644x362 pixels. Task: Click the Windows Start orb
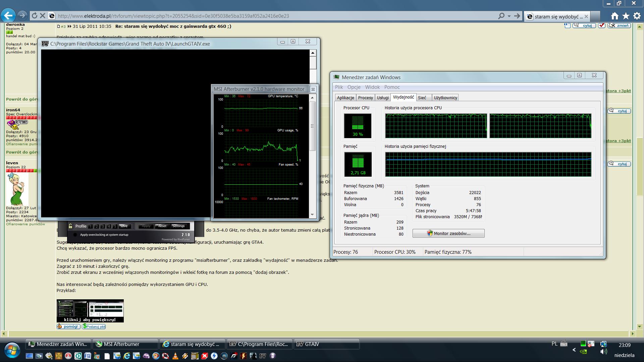tap(12, 350)
